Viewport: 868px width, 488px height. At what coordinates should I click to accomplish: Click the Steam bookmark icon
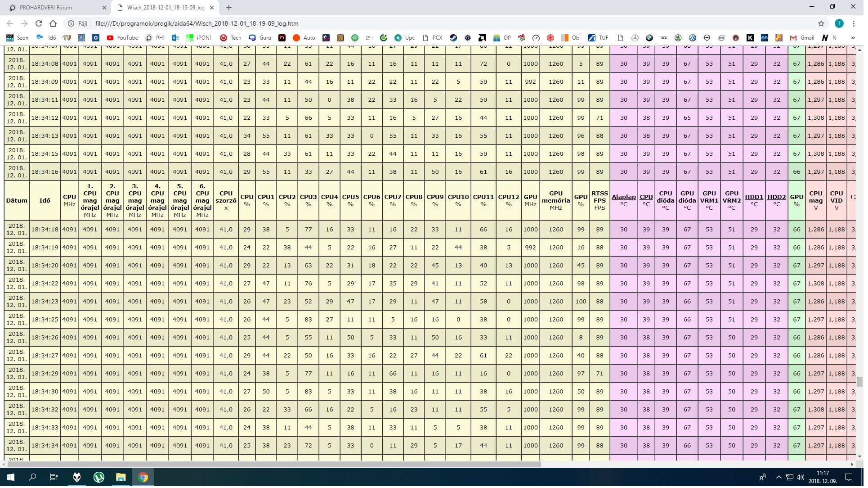tap(453, 38)
